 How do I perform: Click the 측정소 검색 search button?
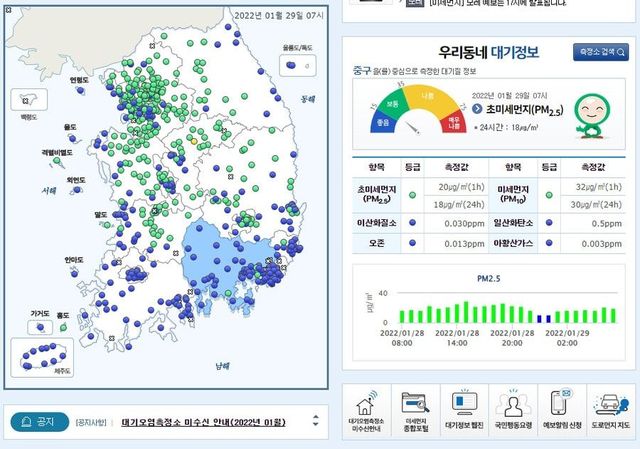(600, 52)
